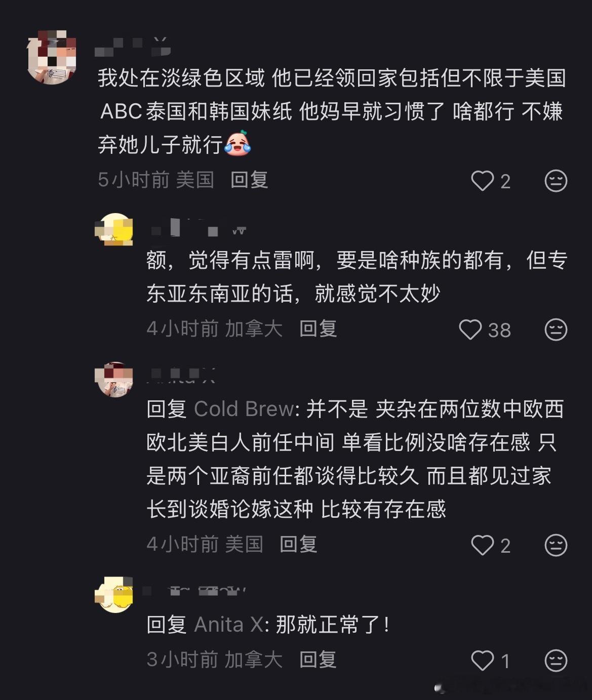Click the emoji icon on the Cold Brew reply comment
This screenshot has height=700, width=592.
pyautogui.click(x=556, y=544)
